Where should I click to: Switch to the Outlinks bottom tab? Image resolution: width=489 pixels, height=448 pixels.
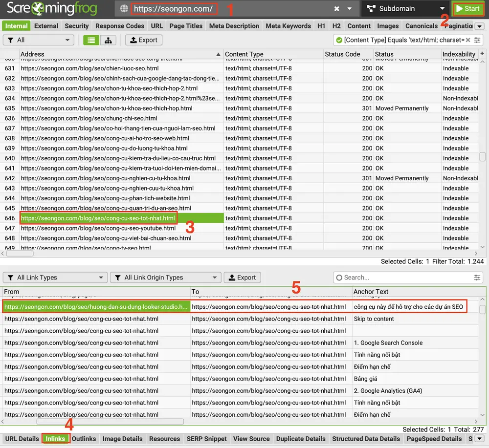[84, 439]
